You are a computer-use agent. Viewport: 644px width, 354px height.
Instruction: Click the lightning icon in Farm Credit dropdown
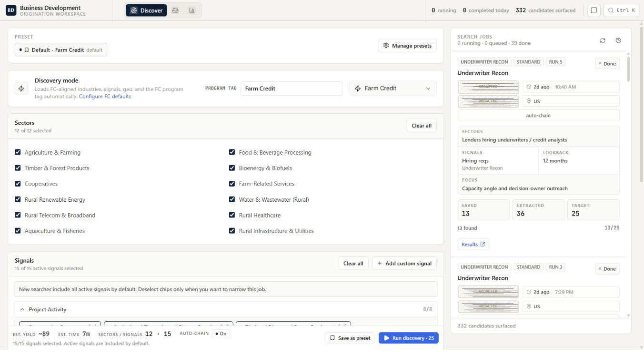[358, 88]
